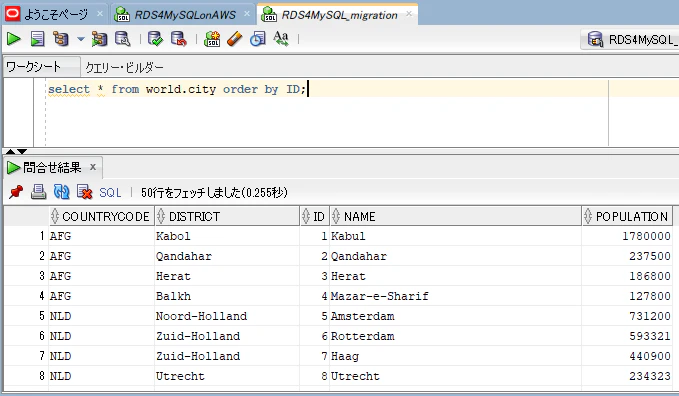This screenshot has height=396, width=679.
Task: Select the ワークシート tab
Action: coord(42,67)
